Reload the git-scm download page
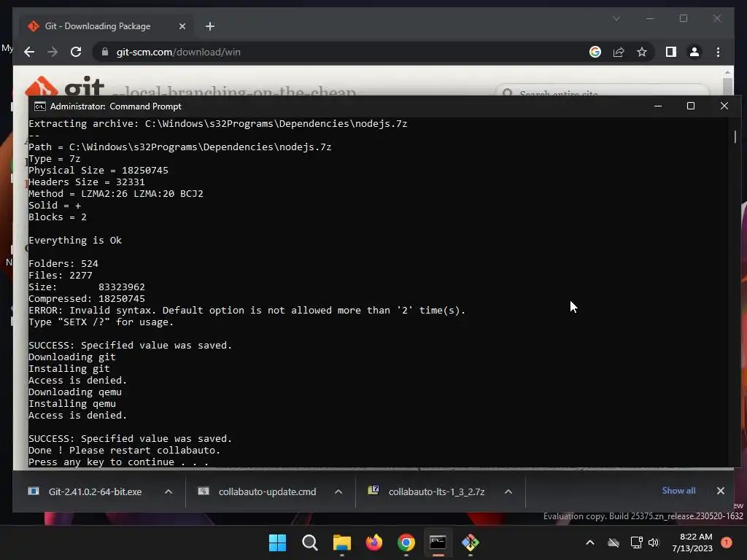This screenshot has height=560, width=747. pos(76,52)
